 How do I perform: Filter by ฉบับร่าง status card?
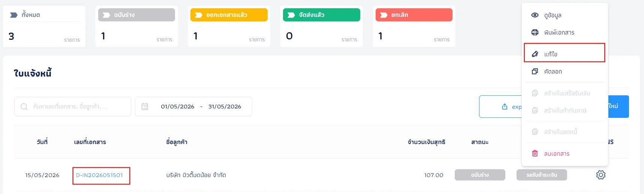136,26
